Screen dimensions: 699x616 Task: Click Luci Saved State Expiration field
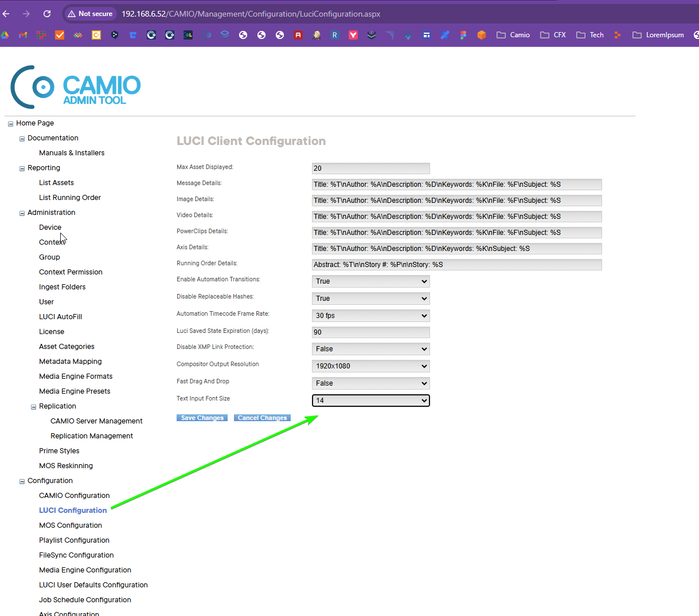(371, 332)
